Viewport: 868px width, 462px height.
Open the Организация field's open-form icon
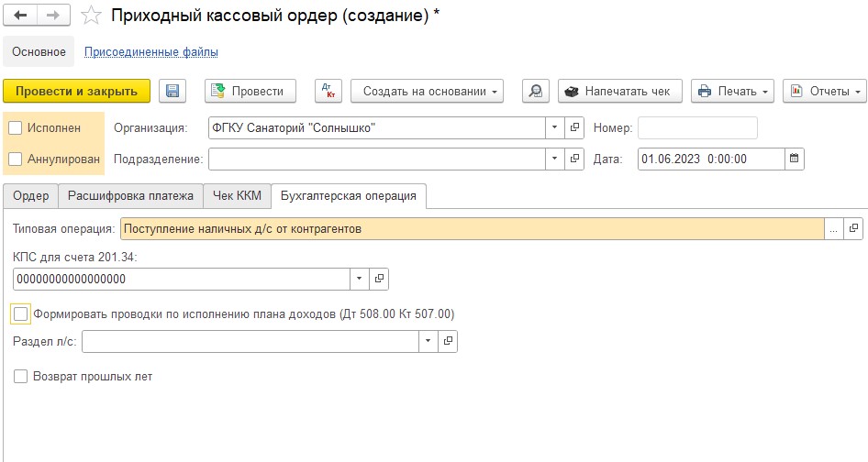(574, 127)
